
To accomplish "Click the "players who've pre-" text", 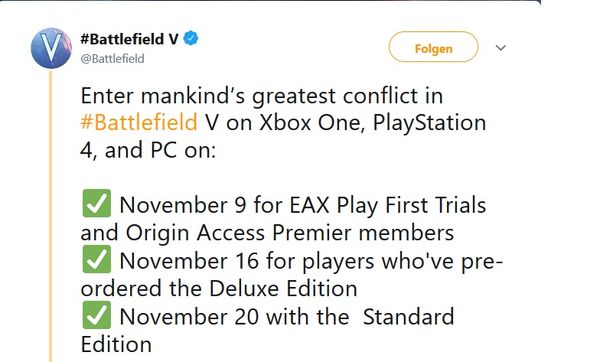I will click(x=402, y=262).
